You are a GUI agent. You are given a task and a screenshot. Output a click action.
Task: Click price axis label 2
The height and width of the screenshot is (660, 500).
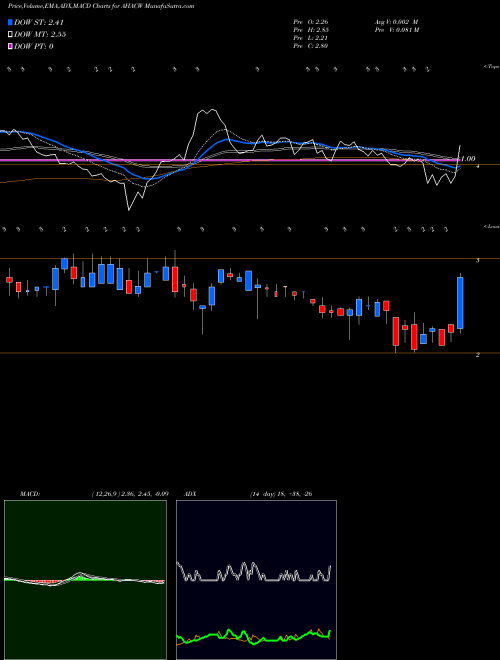(x=478, y=355)
